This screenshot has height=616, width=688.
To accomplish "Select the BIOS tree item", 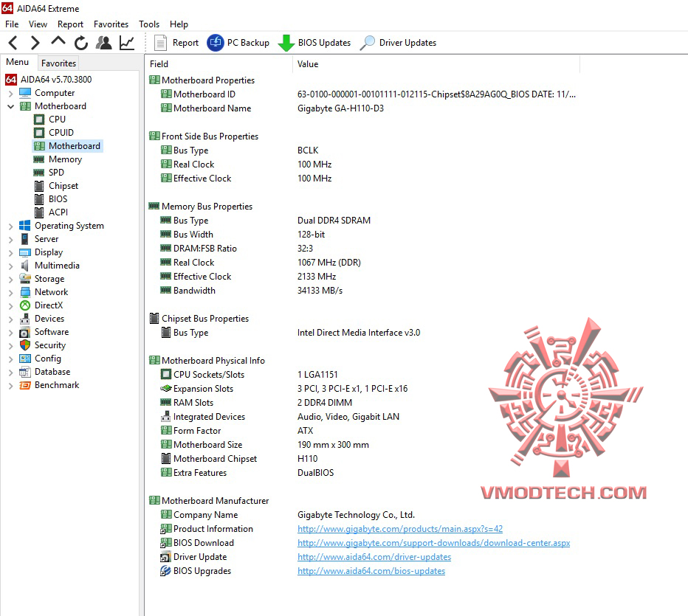I will click(58, 199).
